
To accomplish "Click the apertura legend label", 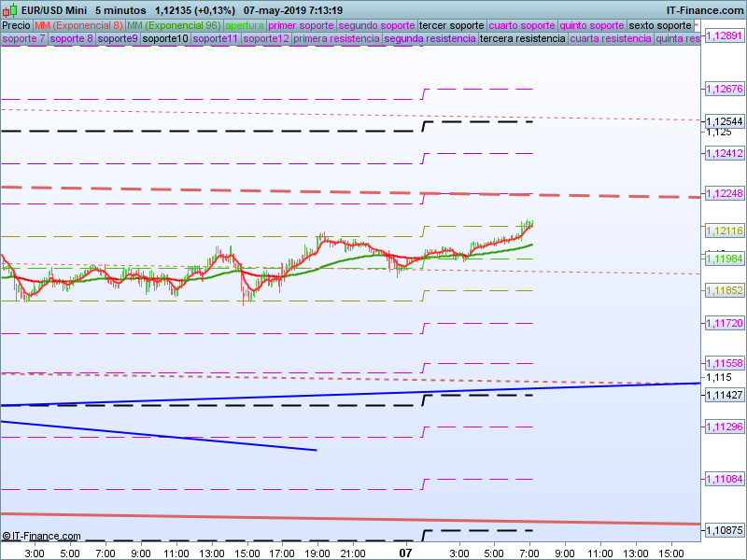I will 245,25.
